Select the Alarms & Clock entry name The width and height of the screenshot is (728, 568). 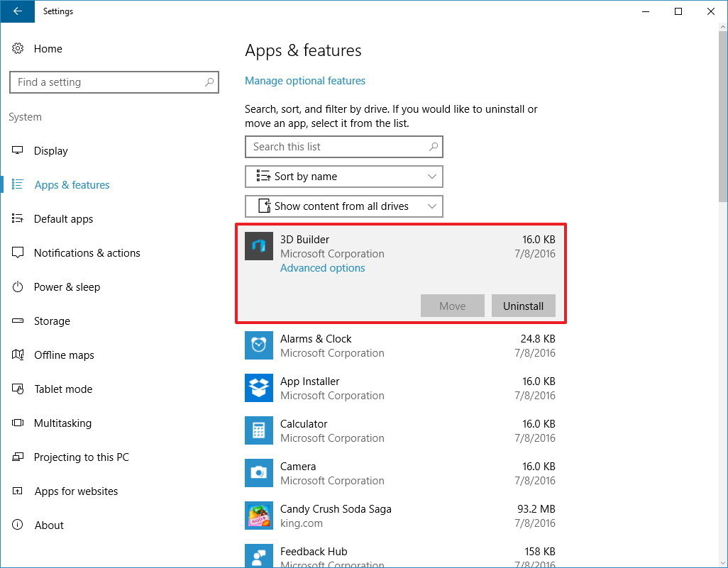316,339
